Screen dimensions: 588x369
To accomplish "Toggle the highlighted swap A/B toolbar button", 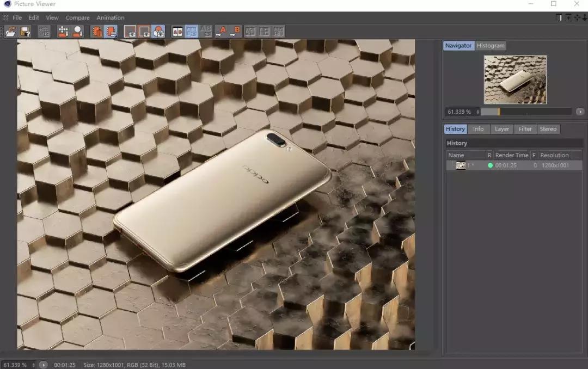I will click(192, 32).
